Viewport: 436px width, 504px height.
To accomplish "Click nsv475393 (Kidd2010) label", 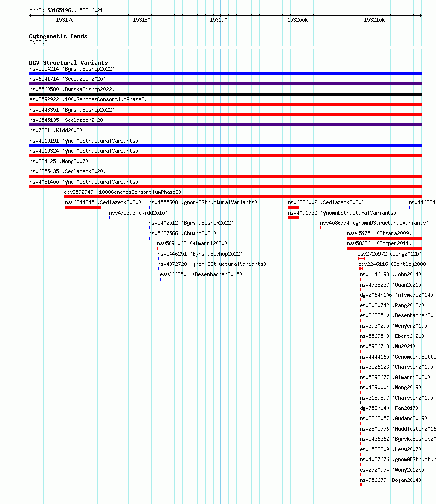I will coord(138,213).
